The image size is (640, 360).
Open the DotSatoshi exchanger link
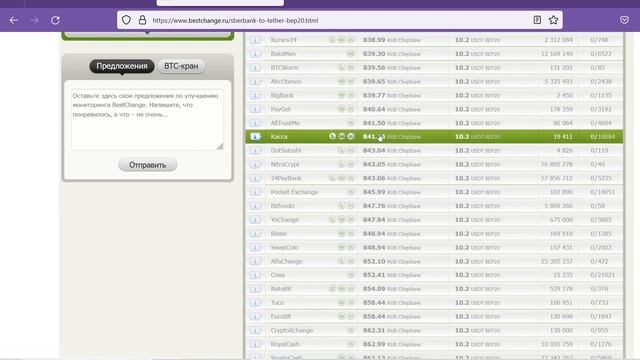286,151
